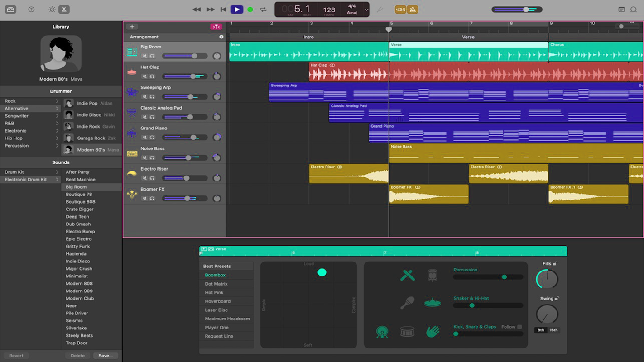Select the cymbal icon in drum kit
The image size is (644, 362).
point(433,303)
